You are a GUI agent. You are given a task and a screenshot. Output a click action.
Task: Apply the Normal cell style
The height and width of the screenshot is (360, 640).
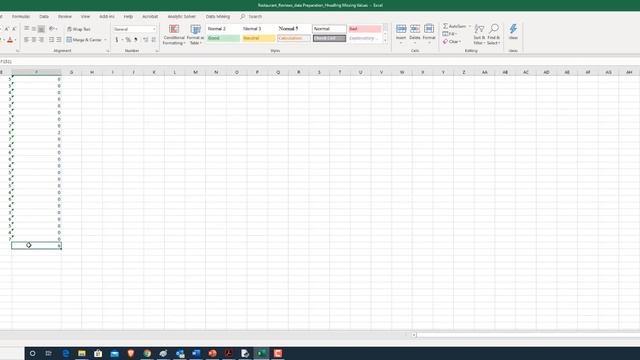click(329, 29)
